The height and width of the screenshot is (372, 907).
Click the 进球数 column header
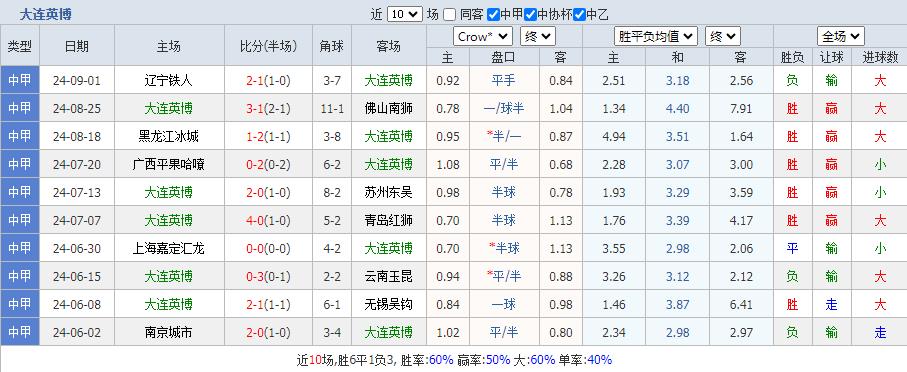pos(880,57)
